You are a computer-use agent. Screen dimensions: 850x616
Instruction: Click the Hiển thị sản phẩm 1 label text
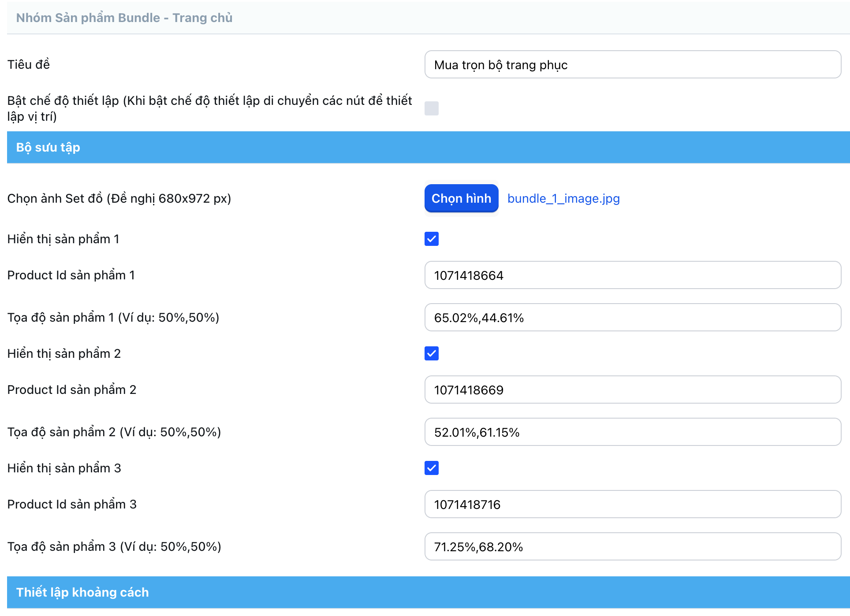tap(63, 239)
